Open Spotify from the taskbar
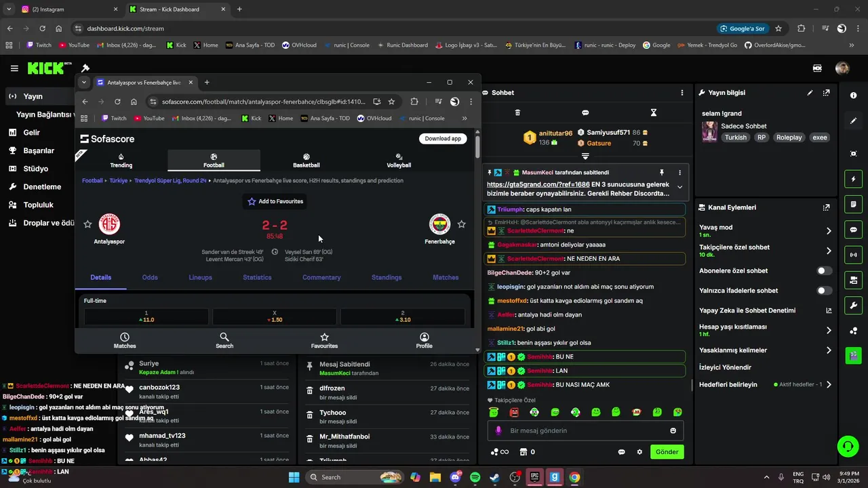Image resolution: width=868 pixels, height=488 pixels. 475,477
